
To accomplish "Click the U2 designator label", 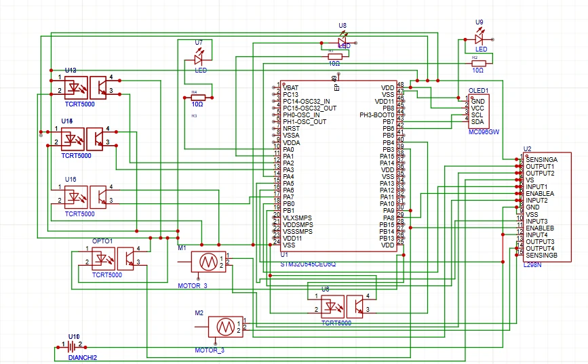I will click(527, 149).
